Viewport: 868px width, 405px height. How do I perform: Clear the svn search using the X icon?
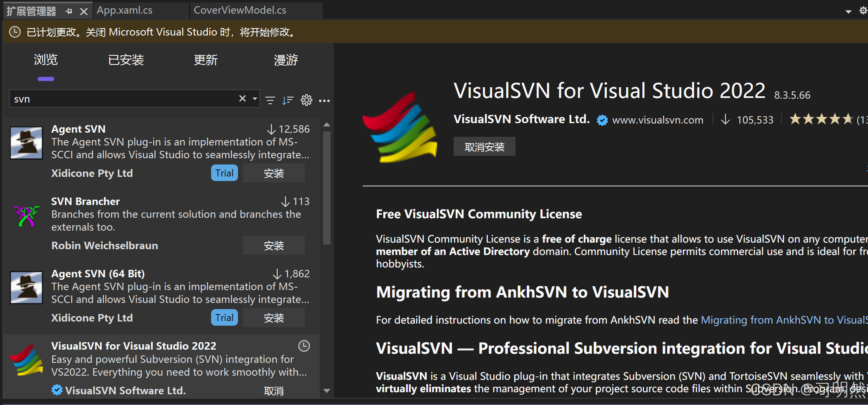click(x=242, y=98)
